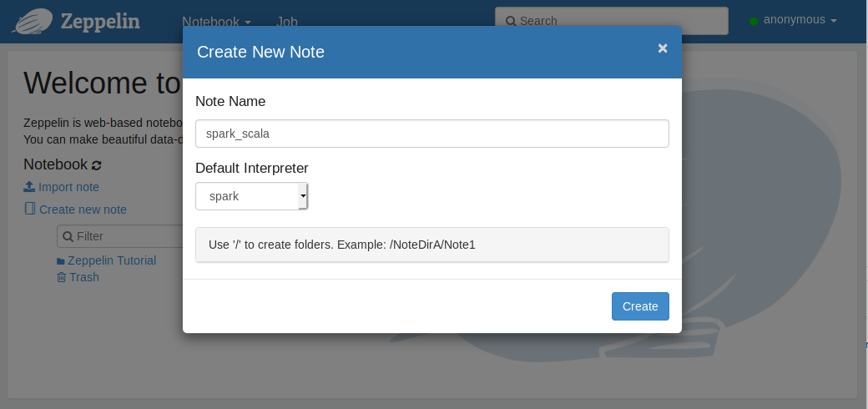The image size is (868, 409).
Task: Click the Zeppelin Tutorial folder icon
Action: (x=60, y=260)
